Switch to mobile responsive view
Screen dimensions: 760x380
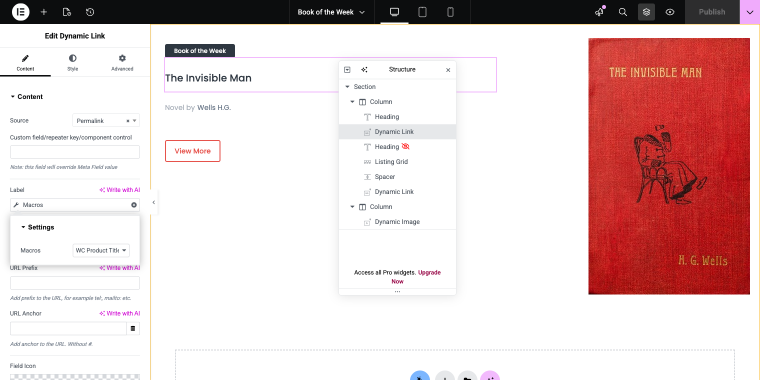tap(450, 12)
